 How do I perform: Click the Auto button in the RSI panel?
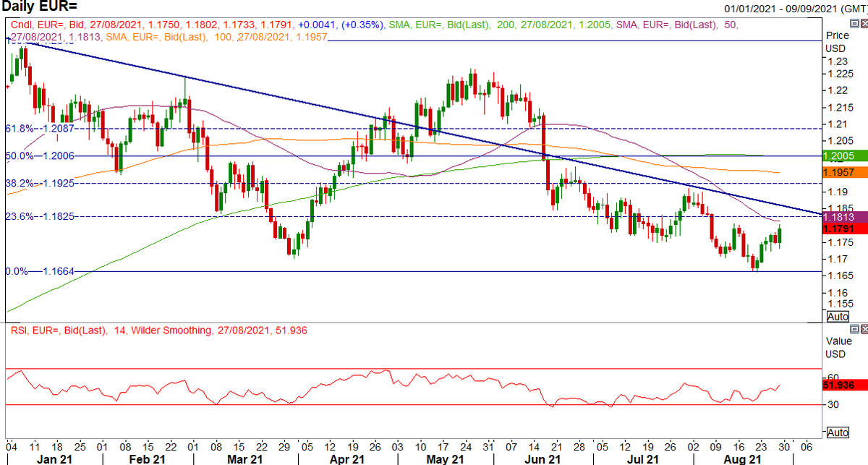(x=838, y=432)
